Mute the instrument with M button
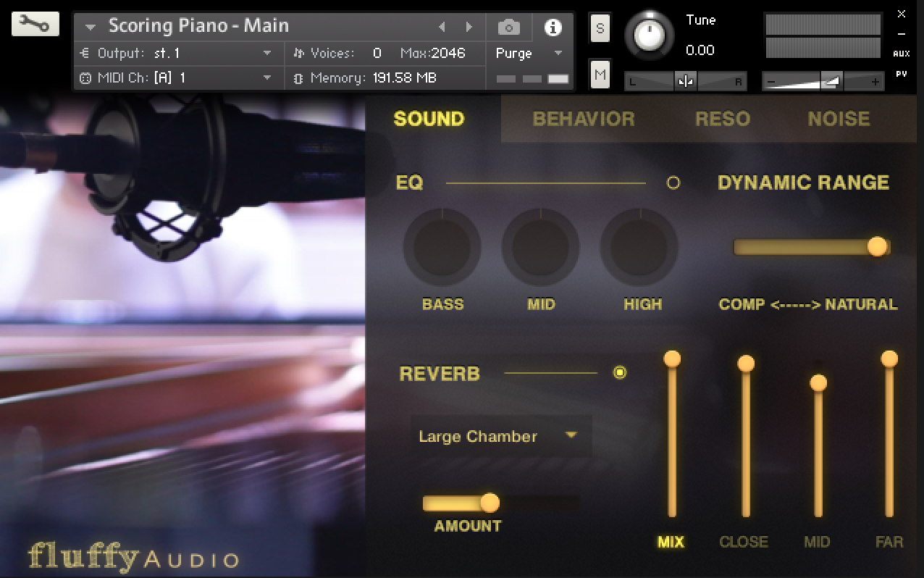This screenshot has width=924, height=578. (600, 74)
